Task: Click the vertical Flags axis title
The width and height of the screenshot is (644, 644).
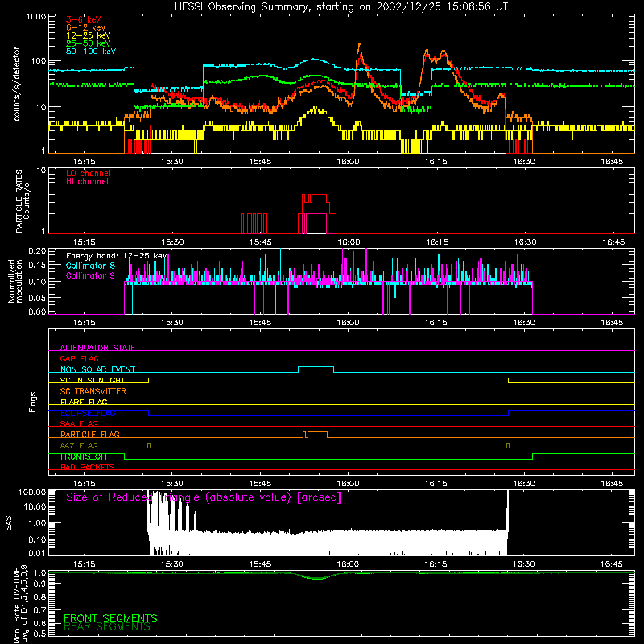Action: pyautogui.click(x=33, y=402)
